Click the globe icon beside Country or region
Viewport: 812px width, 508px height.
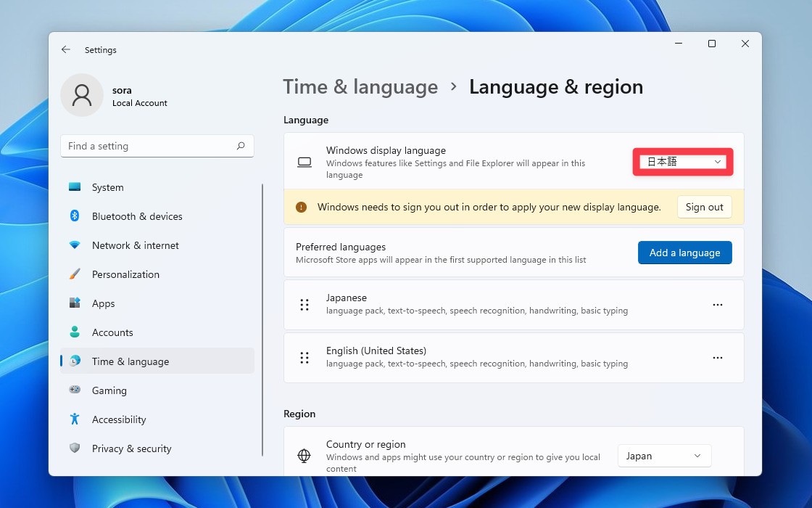tap(304, 456)
